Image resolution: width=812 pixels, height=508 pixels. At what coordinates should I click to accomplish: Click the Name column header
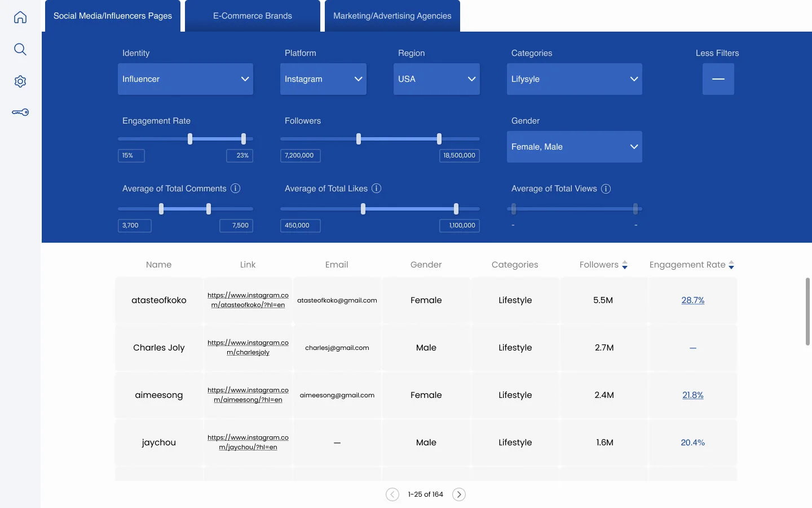click(159, 265)
